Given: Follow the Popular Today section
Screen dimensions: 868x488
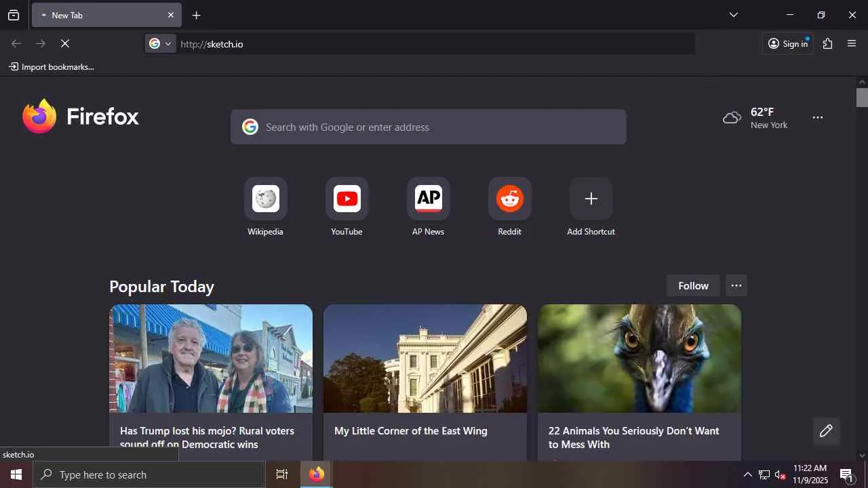Looking at the screenshot, I should point(693,286).
